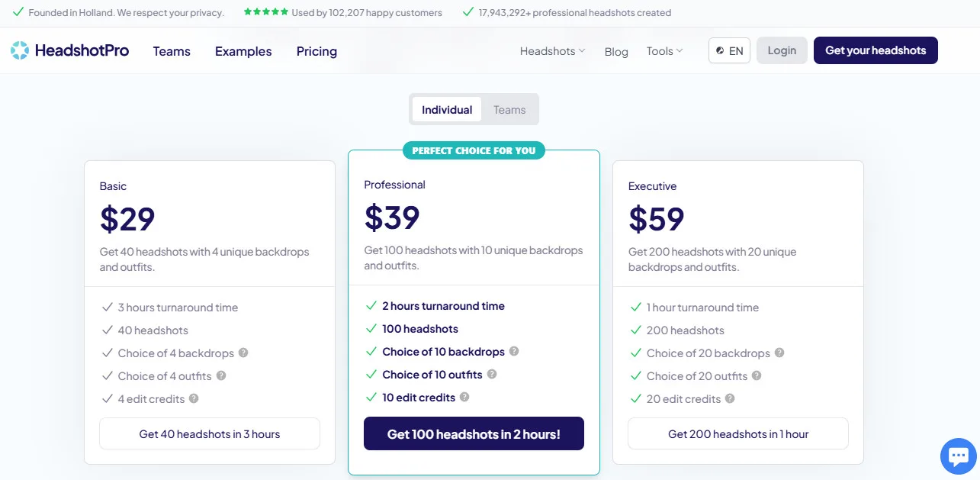The width and height of the screenshot is (980, 480).
Task: Click the Perfect Choice For You badge
Action: click(474, 150)
